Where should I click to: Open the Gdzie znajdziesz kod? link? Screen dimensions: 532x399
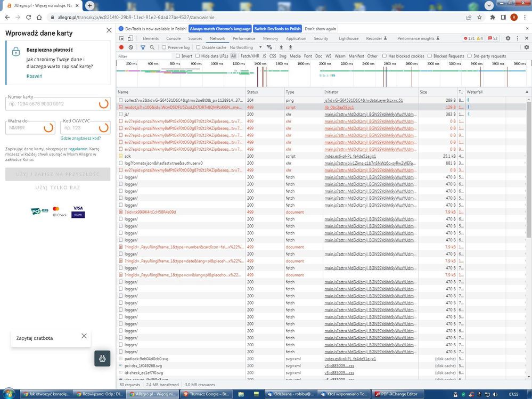[81, 138]
